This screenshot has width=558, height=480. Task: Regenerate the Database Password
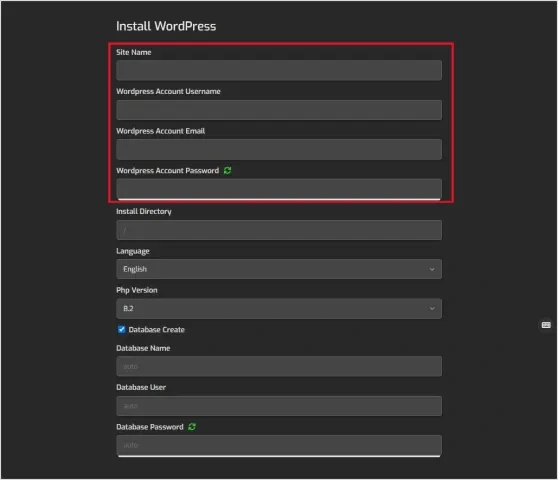tap(192, 427)
